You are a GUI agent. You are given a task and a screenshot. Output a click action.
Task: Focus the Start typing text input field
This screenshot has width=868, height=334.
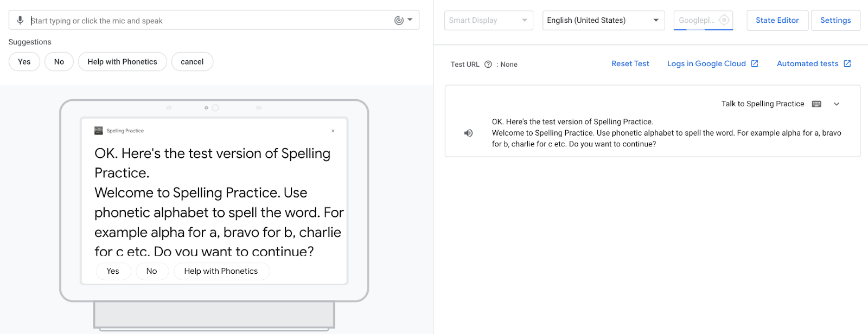206,21
